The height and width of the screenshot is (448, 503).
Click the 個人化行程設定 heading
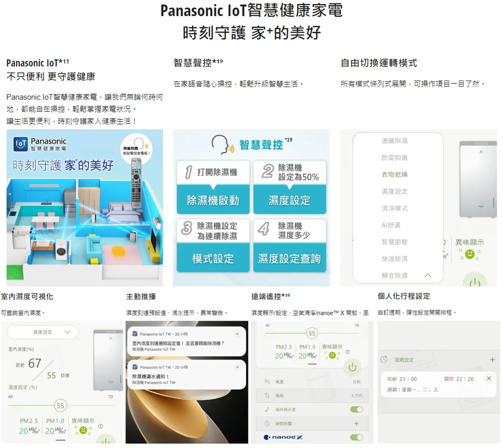coord(404,296)
